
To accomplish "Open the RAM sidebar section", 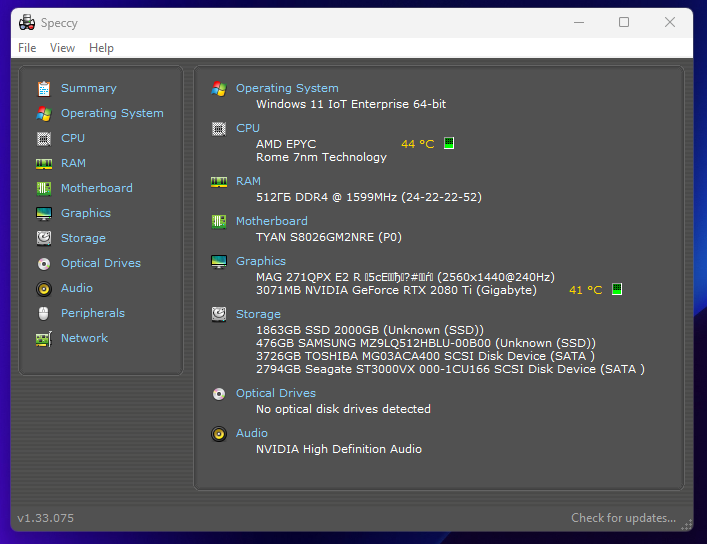I will [x=73, y=163].
